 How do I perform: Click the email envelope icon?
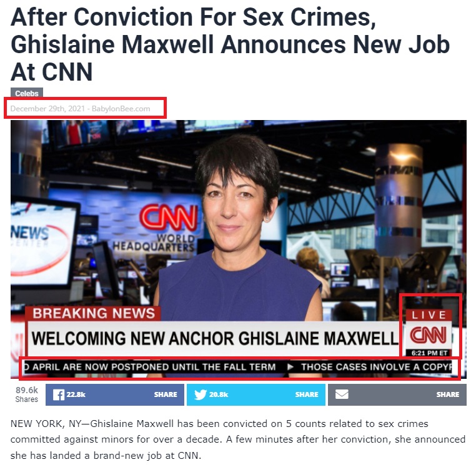tap(342, 394)
